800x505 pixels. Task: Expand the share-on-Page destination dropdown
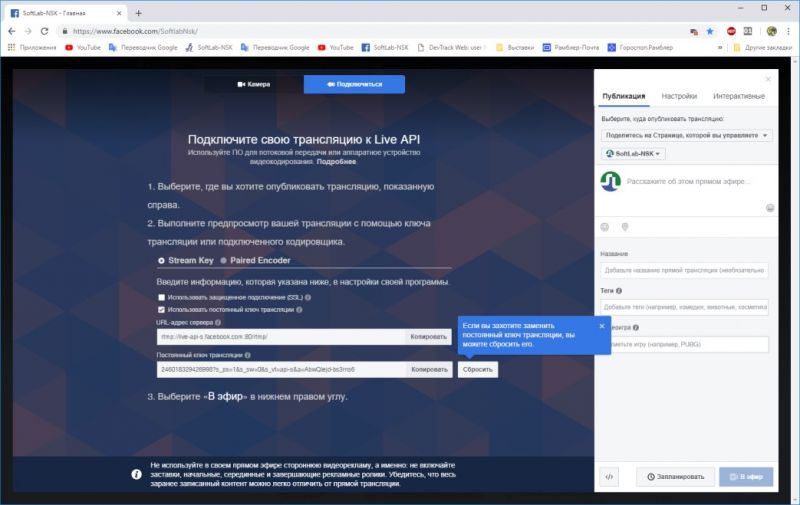pos(686,136)
